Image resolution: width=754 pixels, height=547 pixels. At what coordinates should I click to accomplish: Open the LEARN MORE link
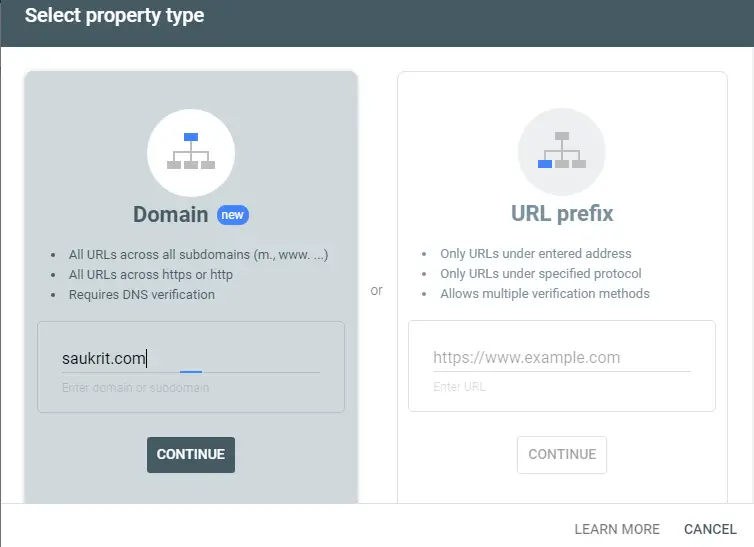(617, 529)
